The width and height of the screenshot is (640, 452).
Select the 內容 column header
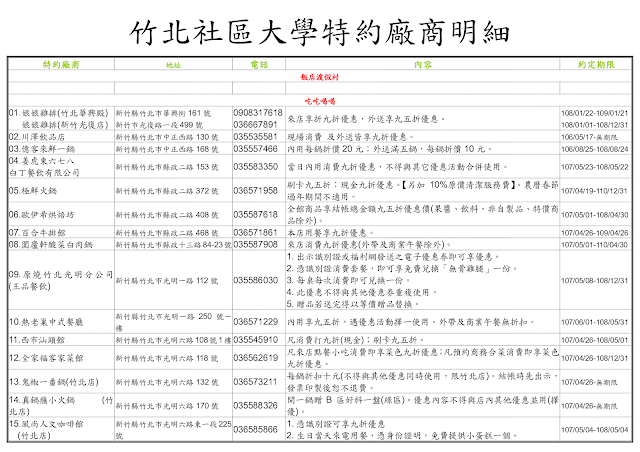[422, 65]
